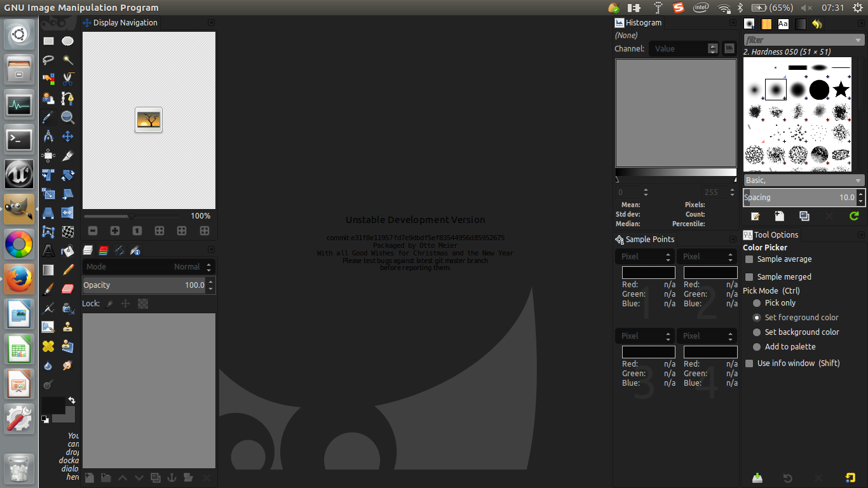Click save tool preset button in Tool Options
Viewport: 868px width, 488px height.
coord(757,478)
